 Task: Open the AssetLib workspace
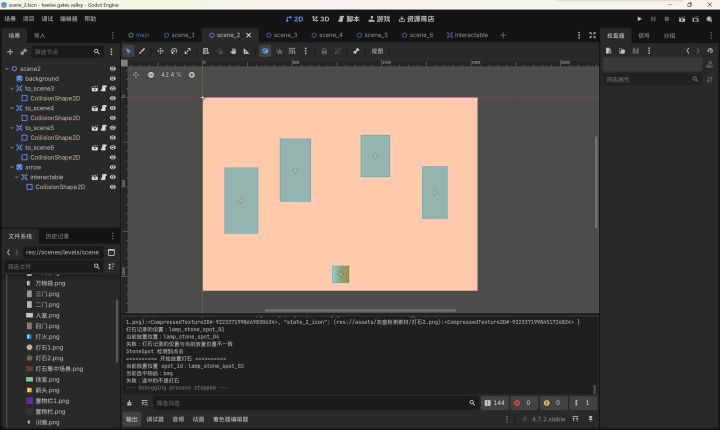[x=416, y=19]
